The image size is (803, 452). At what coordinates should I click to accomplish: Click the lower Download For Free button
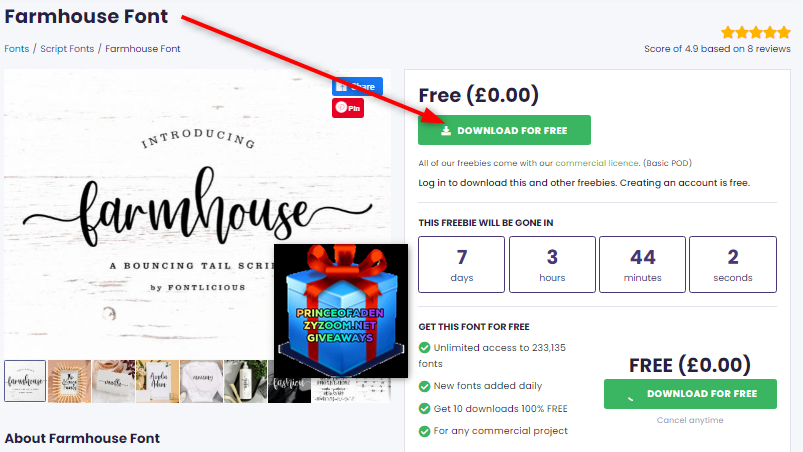click(690, 394)
